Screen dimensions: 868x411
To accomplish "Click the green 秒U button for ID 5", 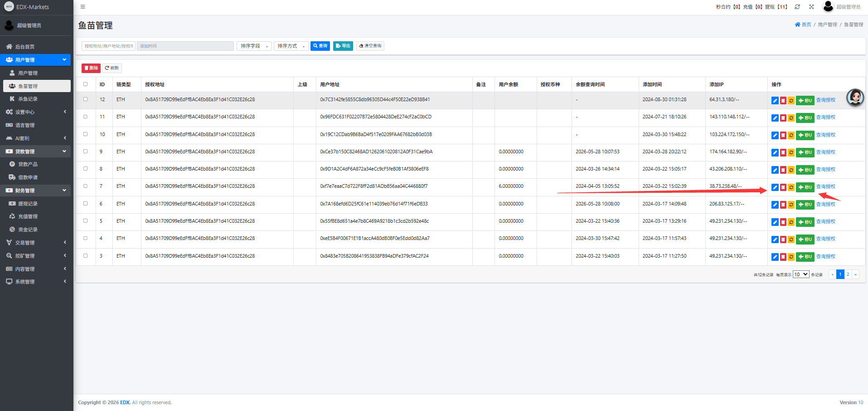I will pyautogui.click(x=805, y=222).
